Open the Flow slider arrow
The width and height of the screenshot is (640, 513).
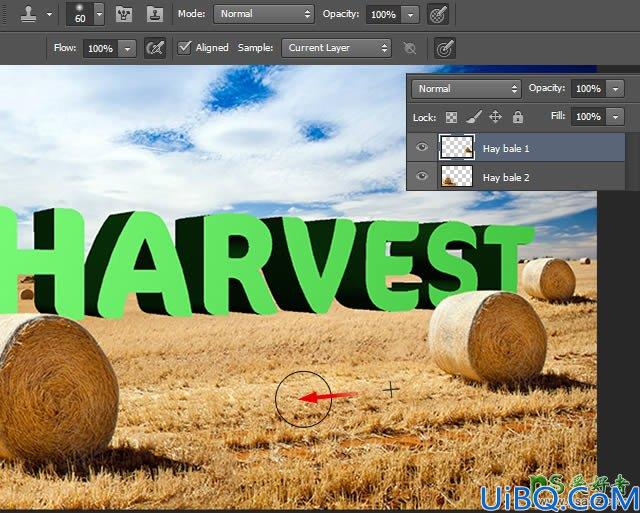tap(127, 49)
